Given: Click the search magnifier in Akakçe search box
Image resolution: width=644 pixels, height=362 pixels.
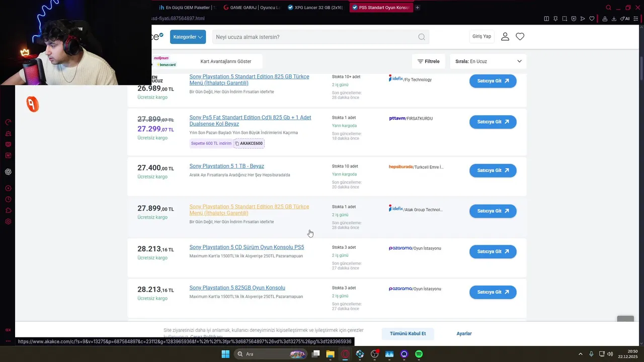Looking at the screenshot, I should coord(422,37).
